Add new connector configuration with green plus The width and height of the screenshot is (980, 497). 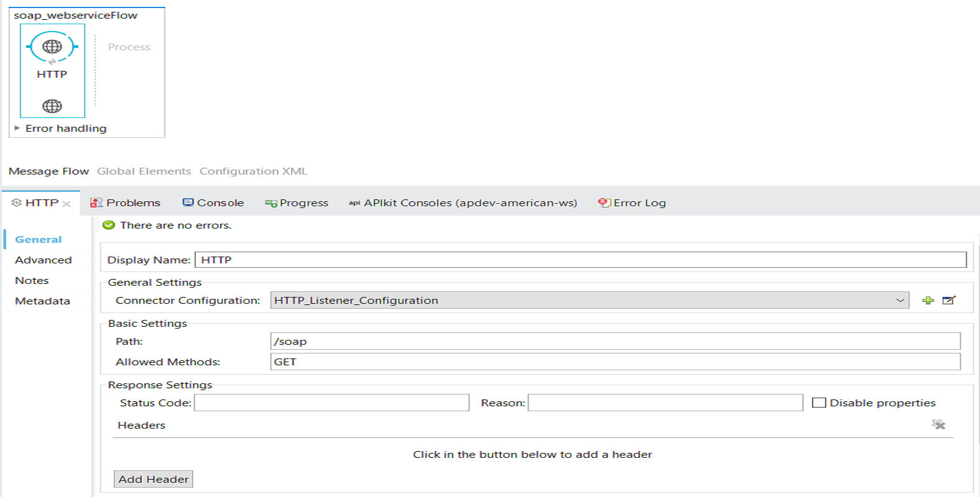928,301
